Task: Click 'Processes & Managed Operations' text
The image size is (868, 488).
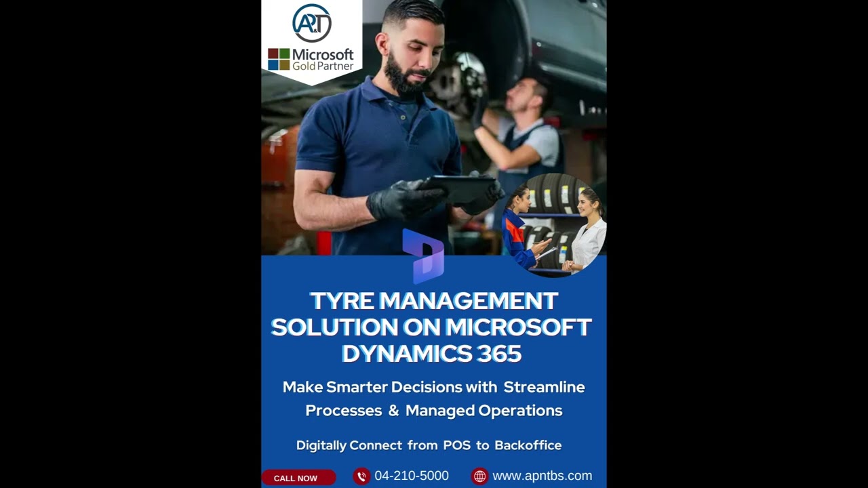Action: tap(434, 411)
